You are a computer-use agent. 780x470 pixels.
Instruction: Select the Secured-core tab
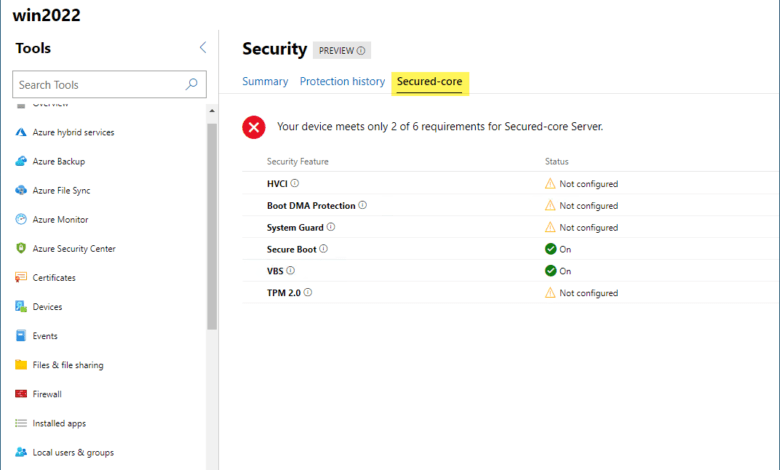pos(430,82)
